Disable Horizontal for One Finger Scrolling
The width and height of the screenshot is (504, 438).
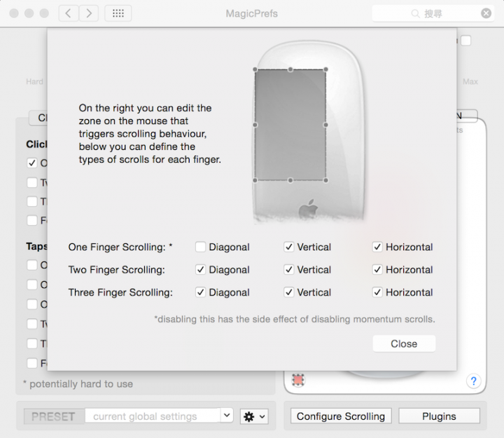point(377,247)
